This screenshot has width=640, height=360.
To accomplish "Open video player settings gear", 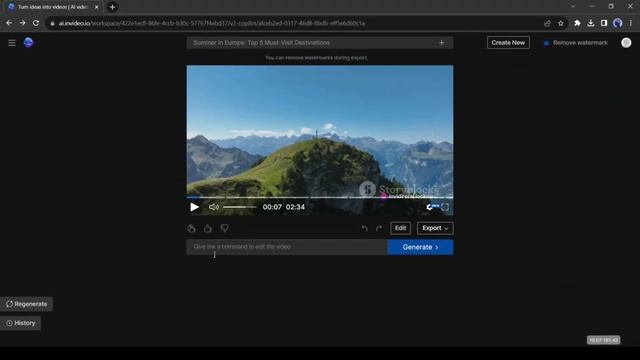I will coord(429,207).
